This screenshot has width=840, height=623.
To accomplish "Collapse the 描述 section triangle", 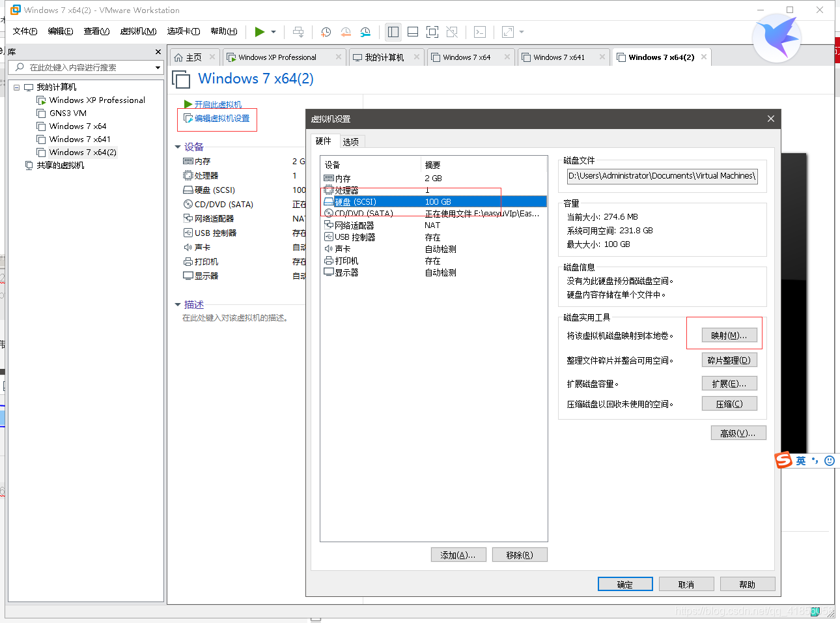I will (178, 305).
